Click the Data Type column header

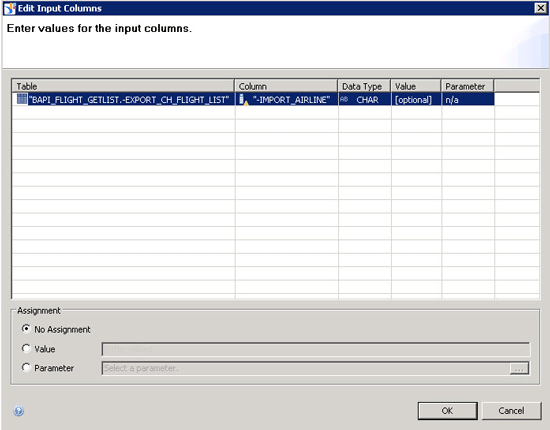(364, 86)
